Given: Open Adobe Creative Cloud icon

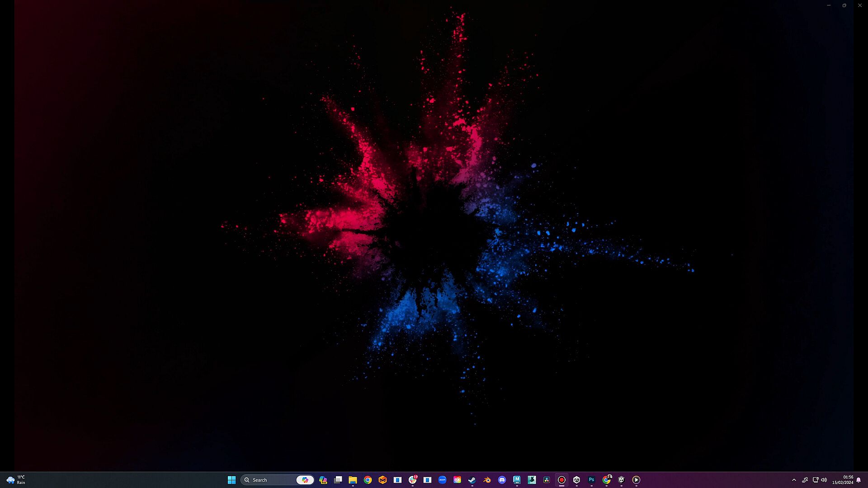Looking at the screenshot, I should (457, 480).
